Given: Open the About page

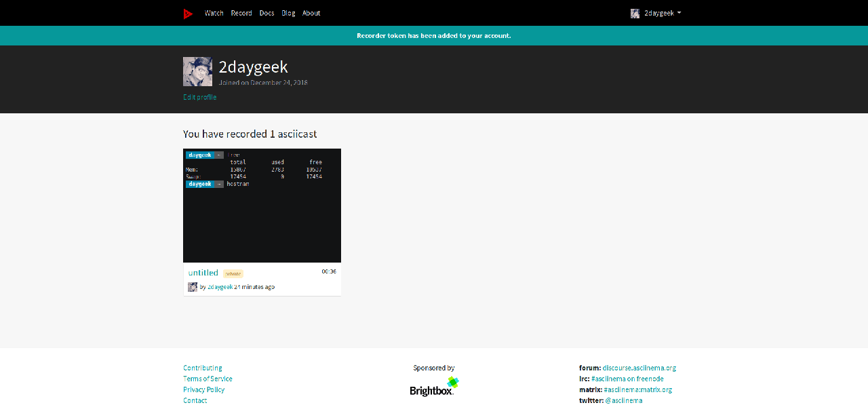Looking at the screenshot, I should 311,13.
